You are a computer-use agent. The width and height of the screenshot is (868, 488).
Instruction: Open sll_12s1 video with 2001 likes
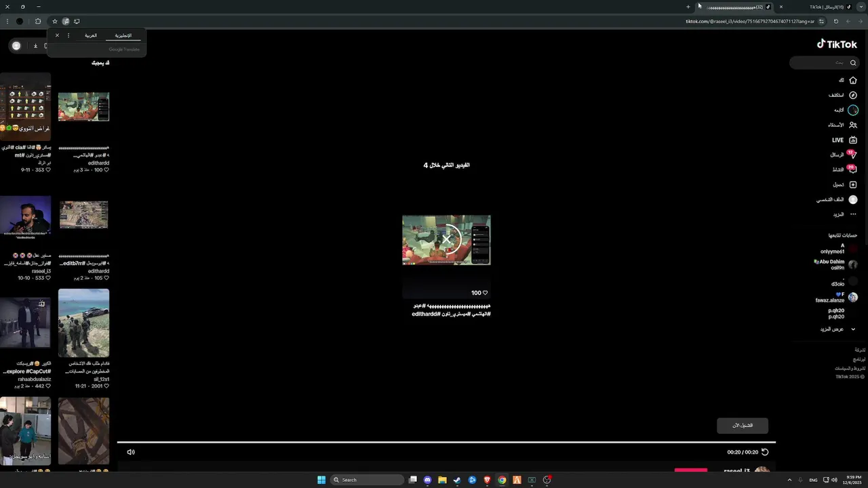[x=83, y=323]
